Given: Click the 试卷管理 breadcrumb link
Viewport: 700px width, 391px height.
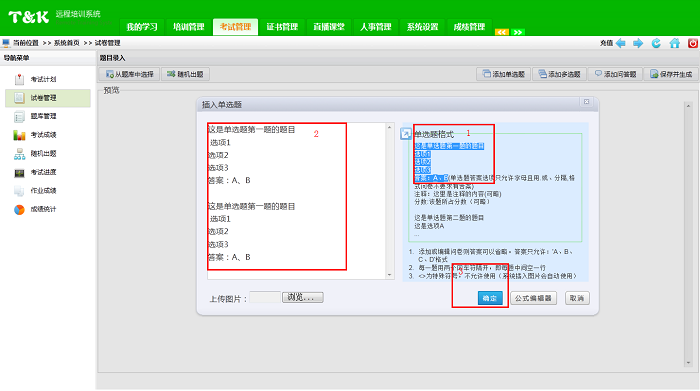Looking at the screenshot, I should click(108, 43).
